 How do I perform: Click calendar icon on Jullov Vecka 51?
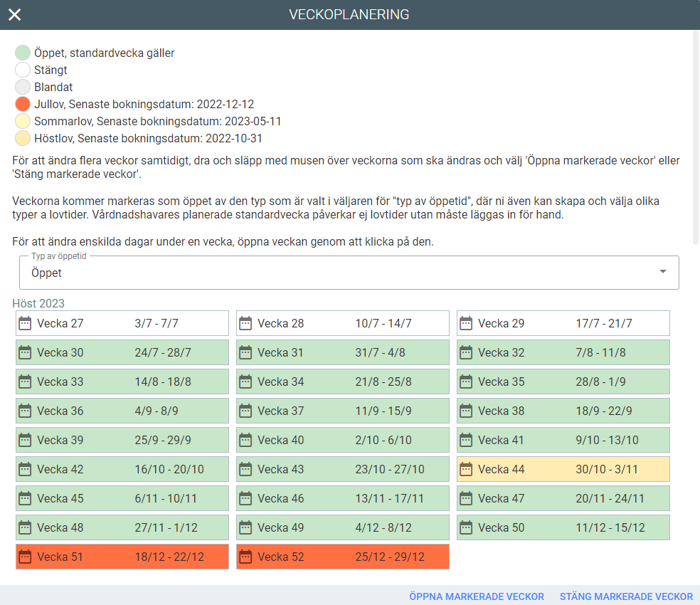coord(25,557)
